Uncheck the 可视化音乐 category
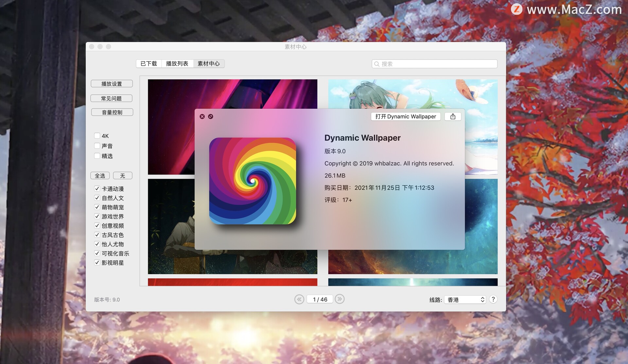Image resolution: width=628 pixels, height=364 pixels. coord(97,253)
